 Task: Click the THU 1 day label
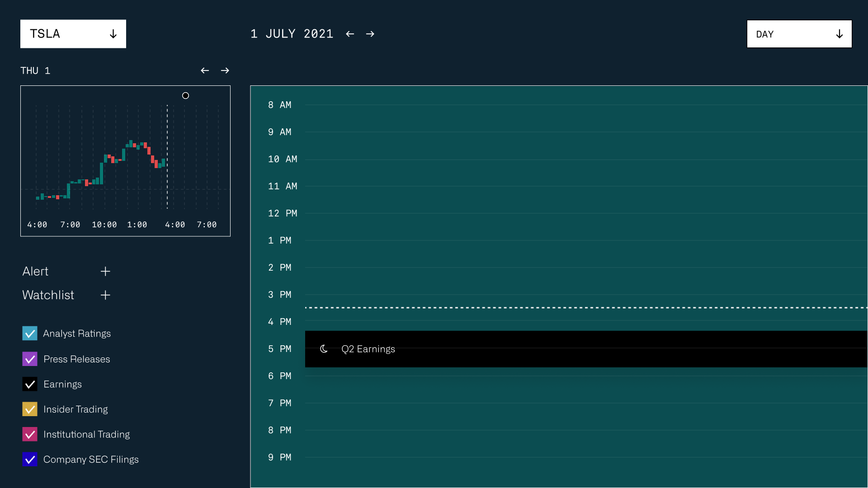[35, 70]
